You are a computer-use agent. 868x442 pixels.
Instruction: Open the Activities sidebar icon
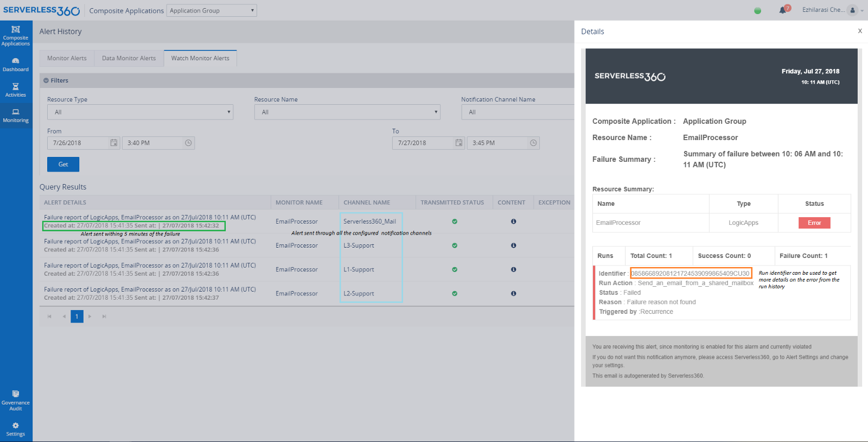click(x=16, y=90)
